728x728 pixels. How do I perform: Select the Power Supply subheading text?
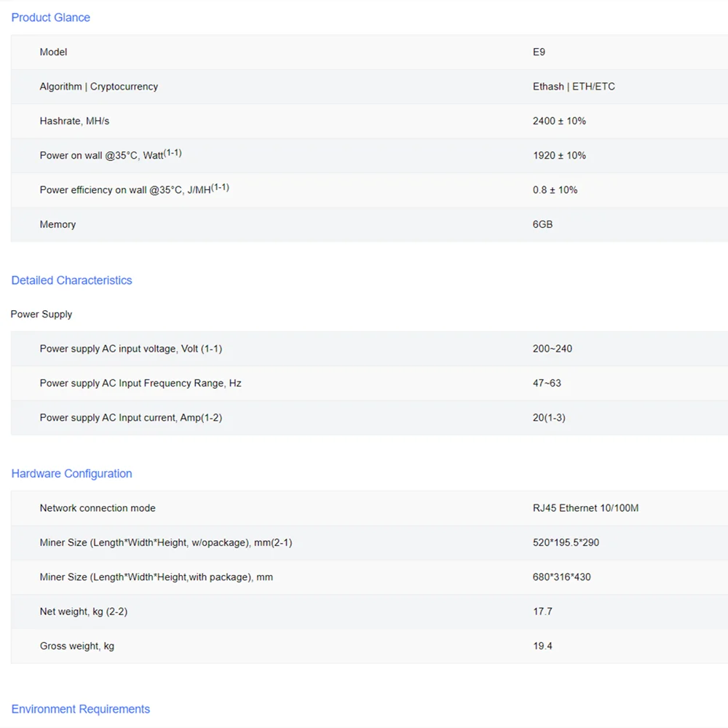41,314
